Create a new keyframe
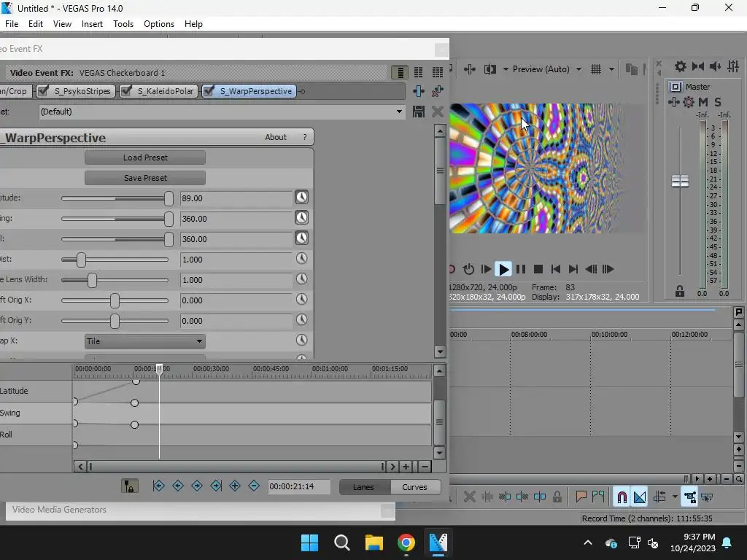 [235, 486]
